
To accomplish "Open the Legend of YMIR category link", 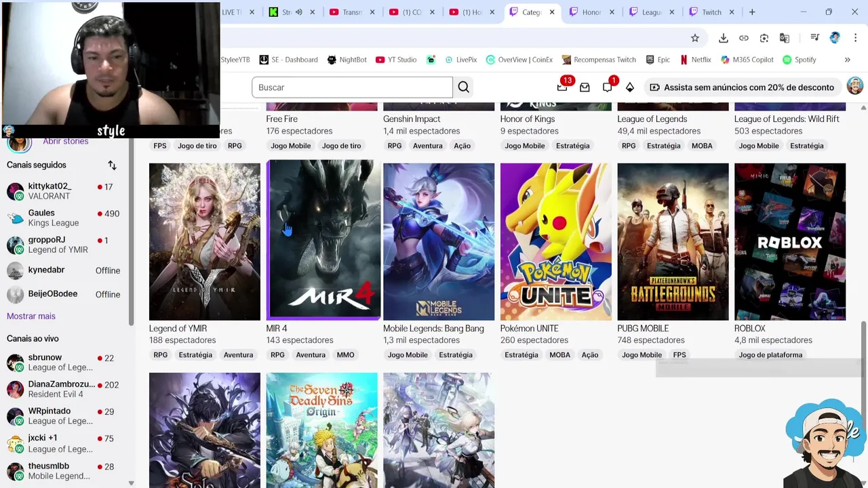I will click(178, 329).
